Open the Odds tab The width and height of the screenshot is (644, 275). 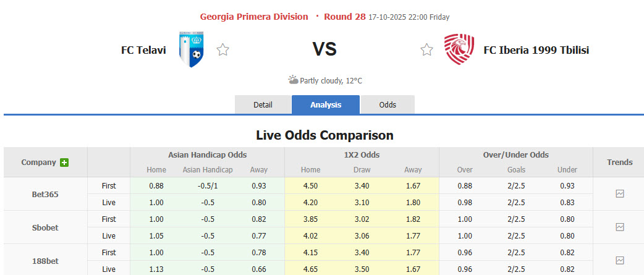tap(388, 104)
